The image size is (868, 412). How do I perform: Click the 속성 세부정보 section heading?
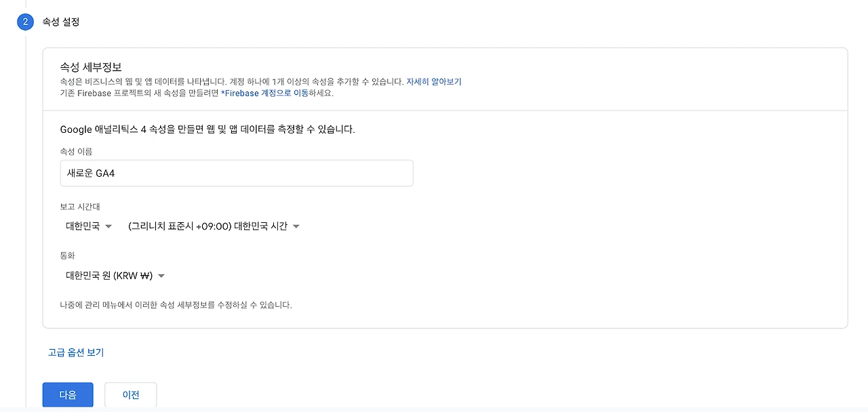[x=91, y=67]
